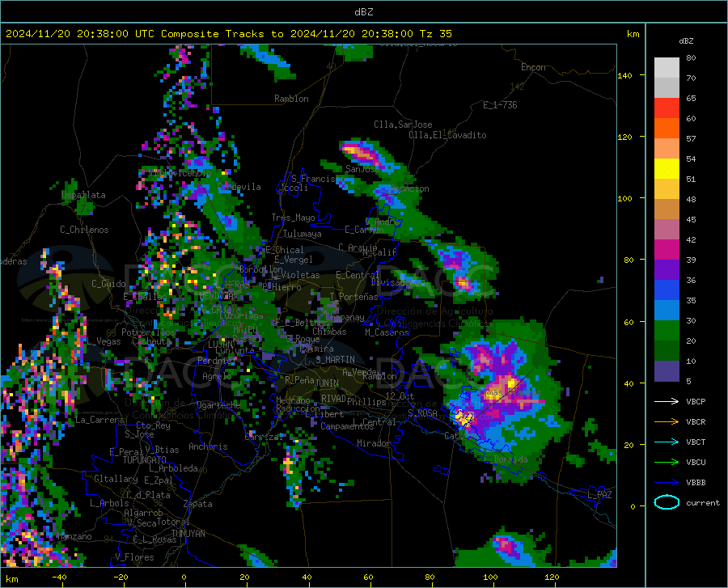
Task: Click the Ramblon label near map top
Action: click(291, 99)
